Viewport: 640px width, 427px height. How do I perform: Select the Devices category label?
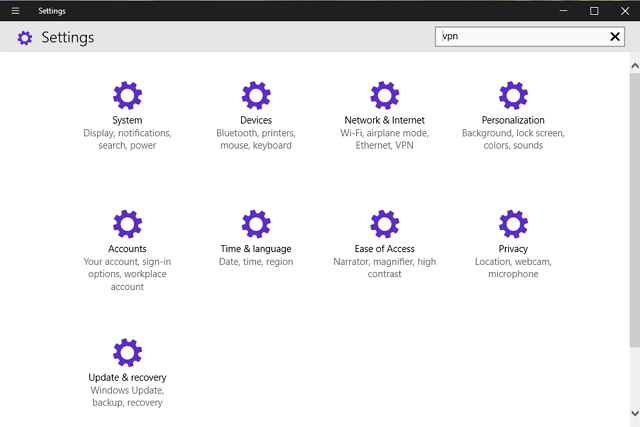pos(256,120)
